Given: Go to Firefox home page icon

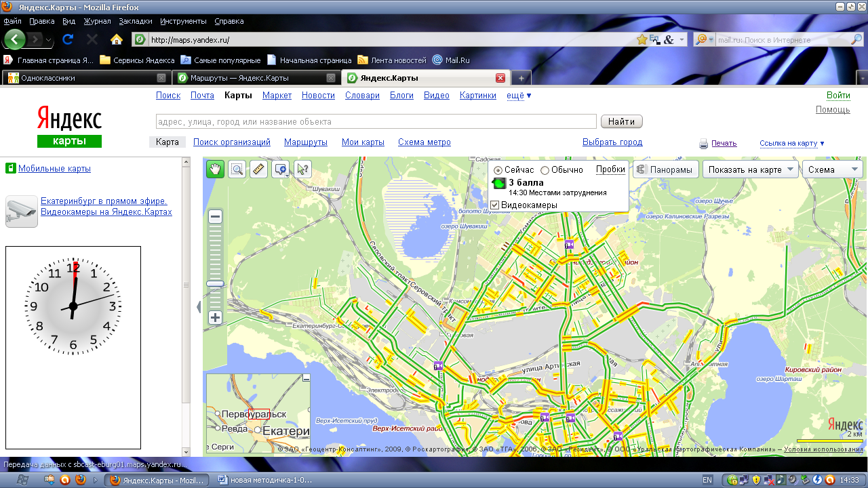Looking at the screenshot, I should [117, 40].
